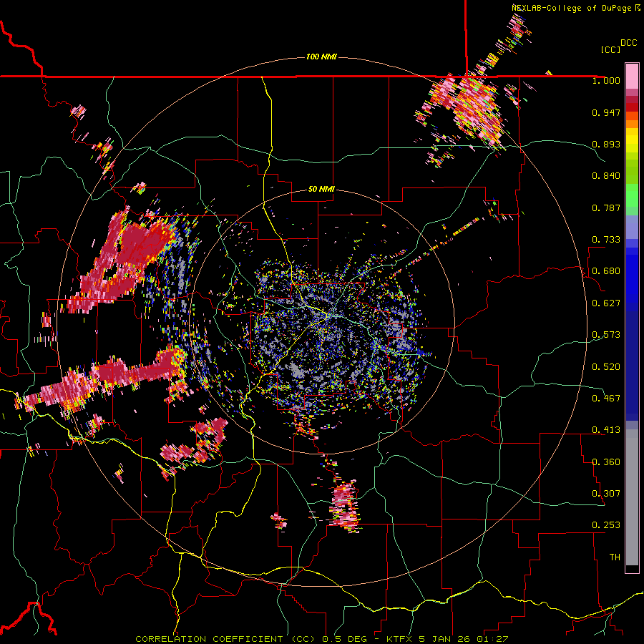Select the 0.840 scale value
The width and height of the screenshot is (644, 644).
coord(606,176)
